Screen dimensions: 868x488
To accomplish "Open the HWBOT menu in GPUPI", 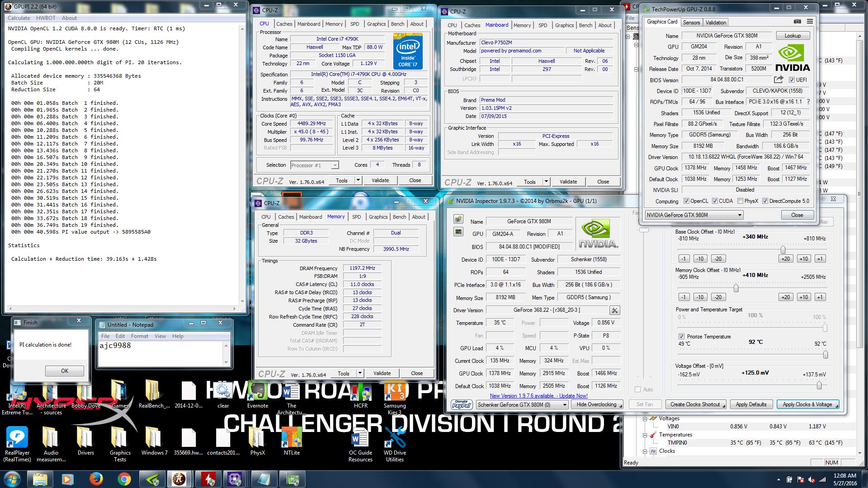I will (x=46, y=18).
